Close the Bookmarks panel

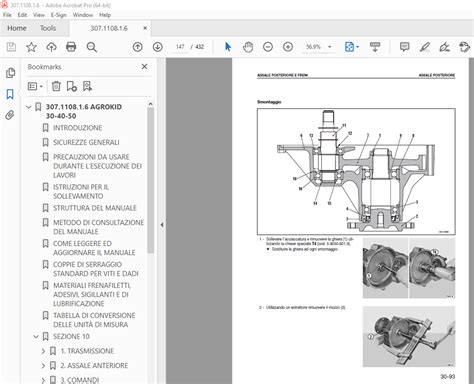(x=144, y=67)
